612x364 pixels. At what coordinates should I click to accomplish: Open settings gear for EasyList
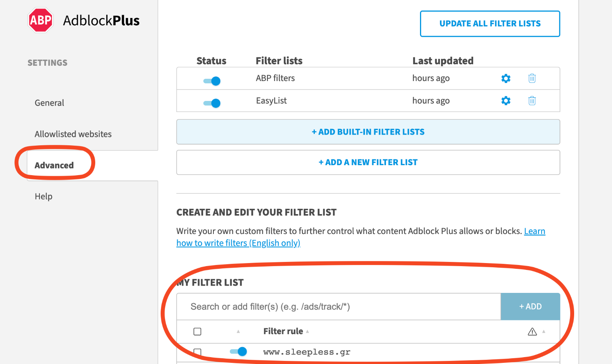pyautogui.click(x=506, y=101)
